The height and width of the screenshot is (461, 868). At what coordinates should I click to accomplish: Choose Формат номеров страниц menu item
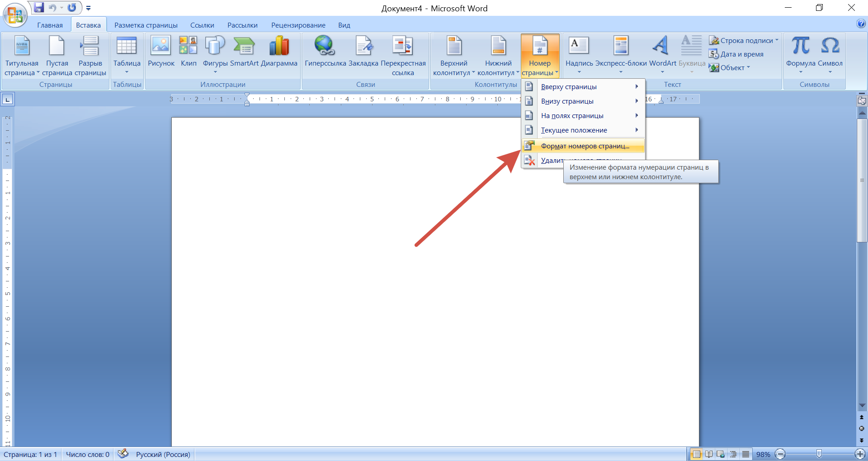pos(585,146)
